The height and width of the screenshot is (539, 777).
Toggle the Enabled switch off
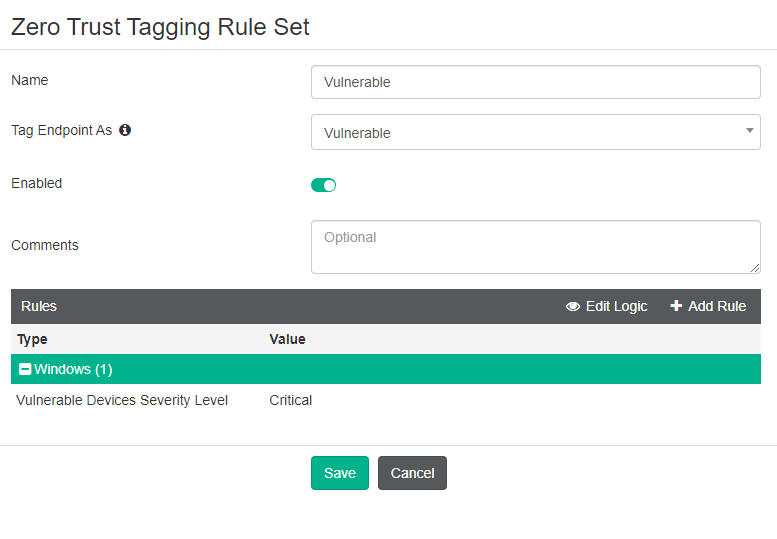[x=323, y=185]
